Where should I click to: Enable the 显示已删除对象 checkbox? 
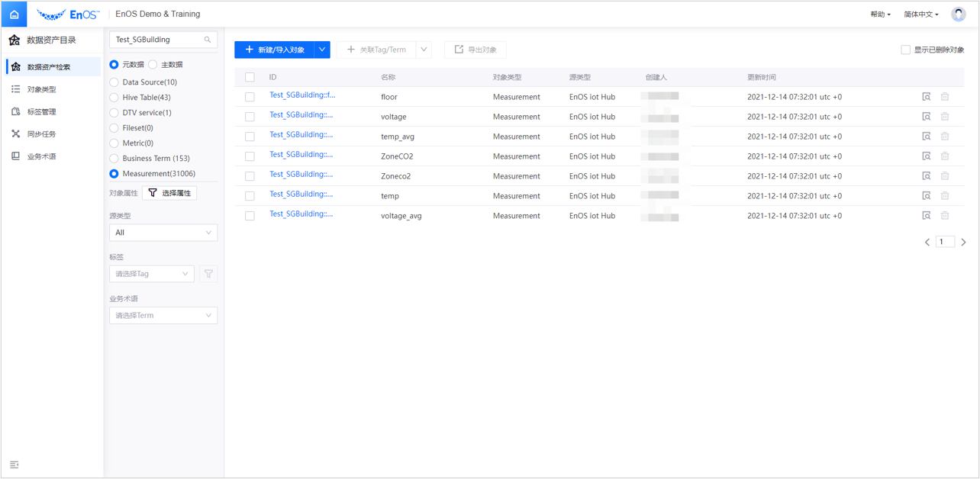coord(905,50)
